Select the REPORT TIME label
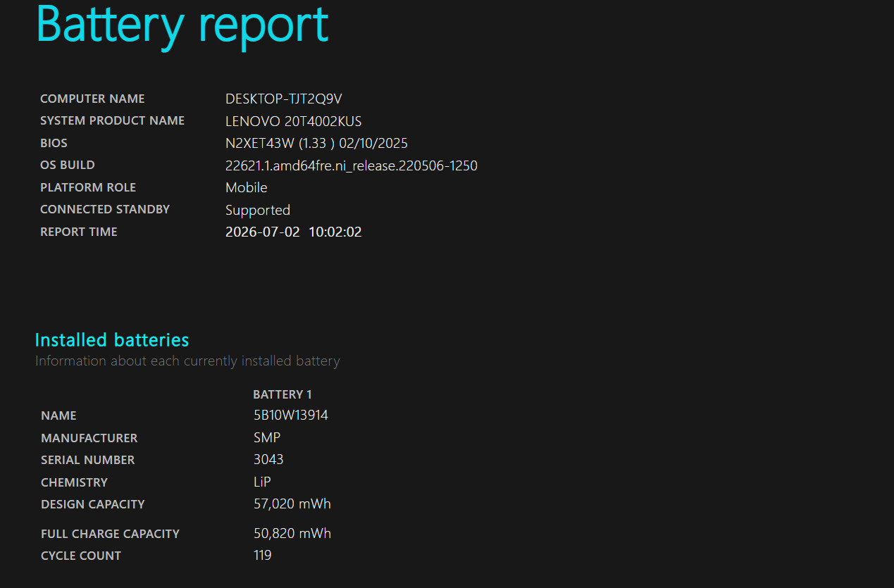 pyautogui.click(x=79, y=232)
